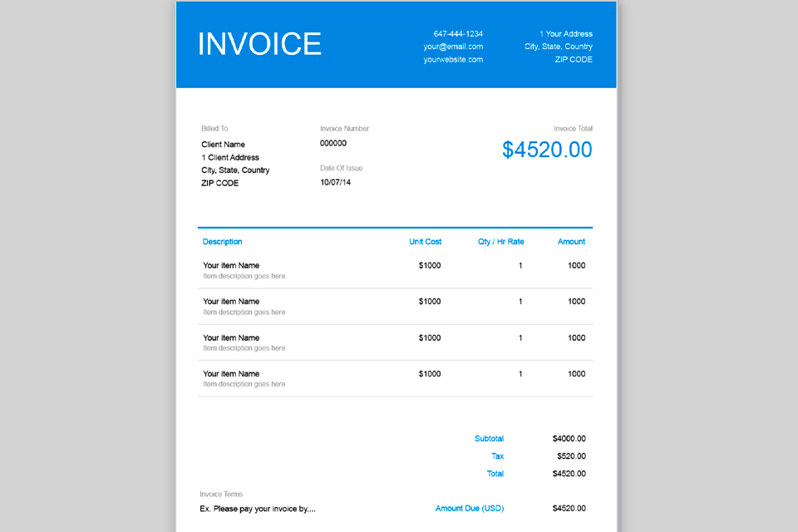Select '1 Your Address' header line
Screen dimensions: 798x532
point(566,33)
